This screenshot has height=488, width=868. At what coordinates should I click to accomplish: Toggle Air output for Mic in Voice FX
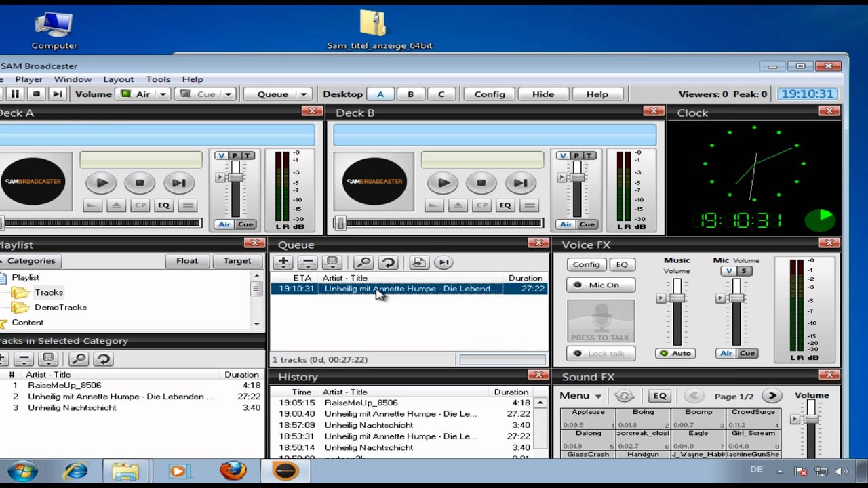726,353
